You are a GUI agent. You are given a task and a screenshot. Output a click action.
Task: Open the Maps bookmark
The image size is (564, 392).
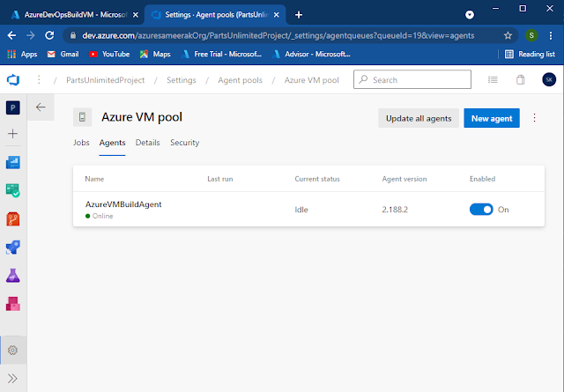point(155,54)
